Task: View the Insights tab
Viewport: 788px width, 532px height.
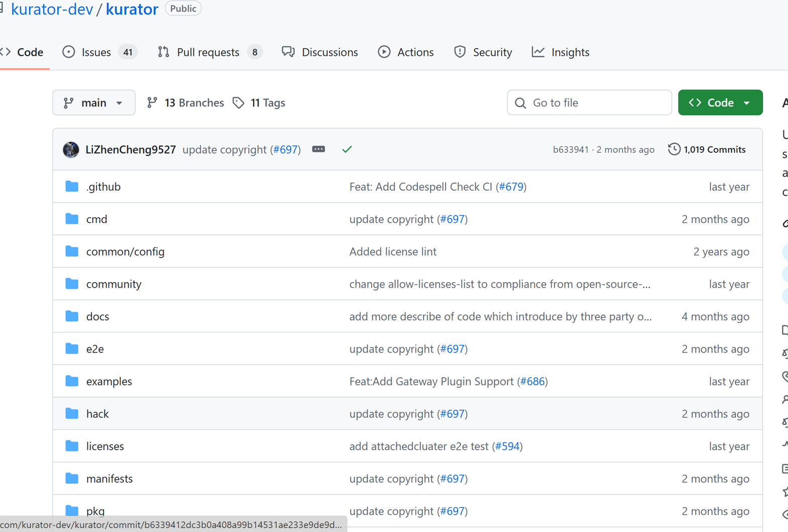Action: pyautogui.click(x=561, y=52)
